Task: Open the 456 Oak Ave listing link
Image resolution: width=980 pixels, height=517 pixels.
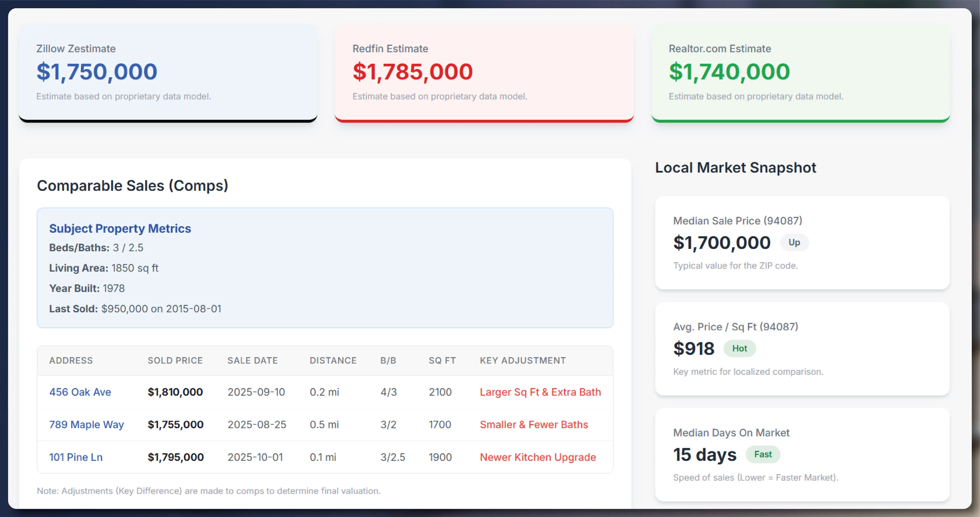Action: coord(80,392)
